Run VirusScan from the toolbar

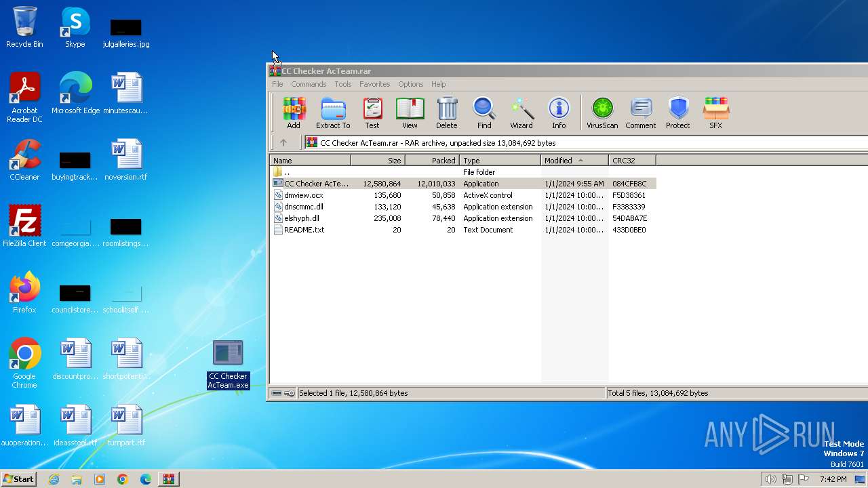[602, 113]
